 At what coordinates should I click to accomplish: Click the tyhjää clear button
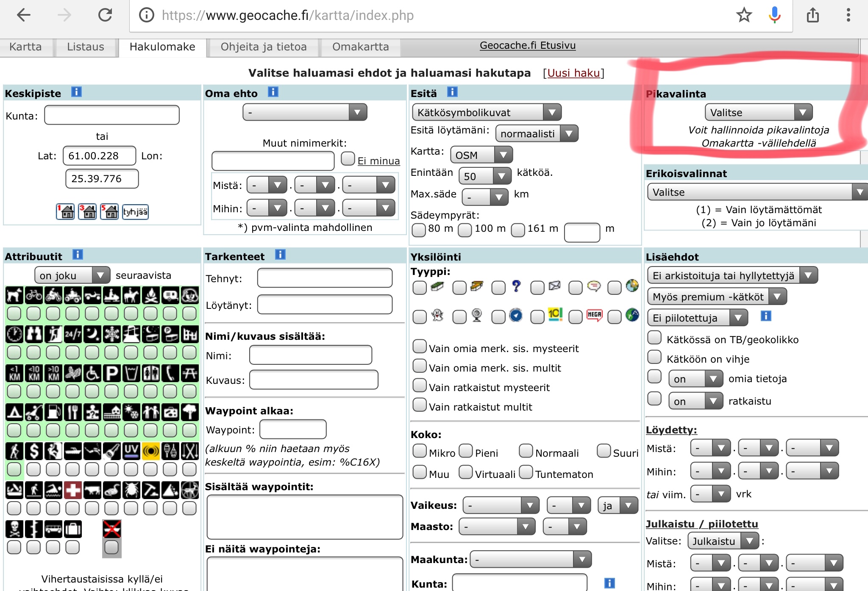(x=135, y=211)
